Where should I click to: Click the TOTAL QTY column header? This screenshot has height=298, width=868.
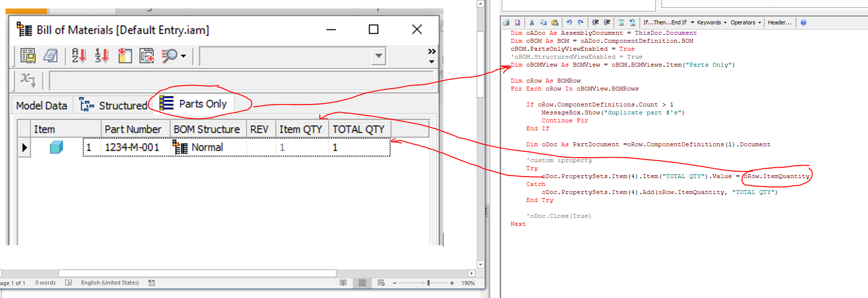pyautogui.click(x=359, y=129)
